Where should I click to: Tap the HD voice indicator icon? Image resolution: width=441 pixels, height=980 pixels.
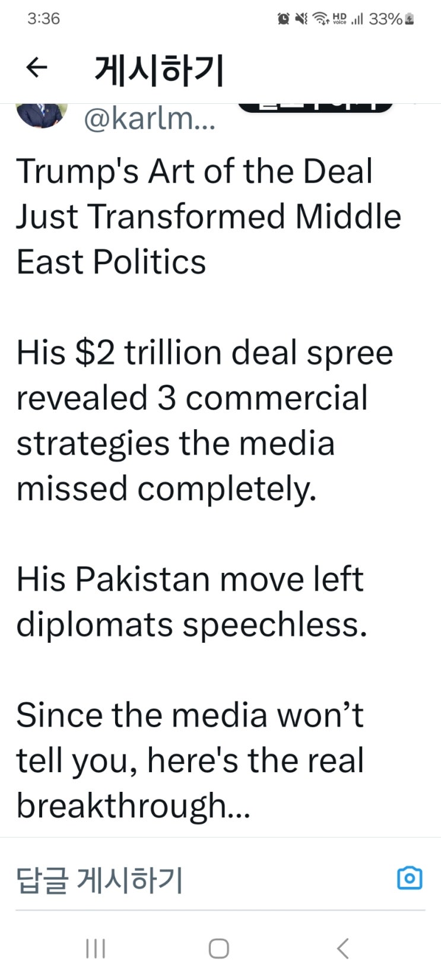click(x=340, y=19)
